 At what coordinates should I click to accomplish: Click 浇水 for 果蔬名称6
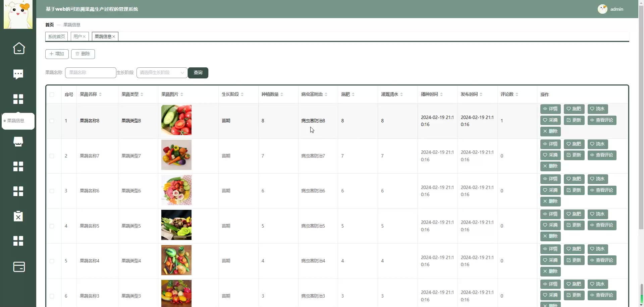tap(597, 179)
